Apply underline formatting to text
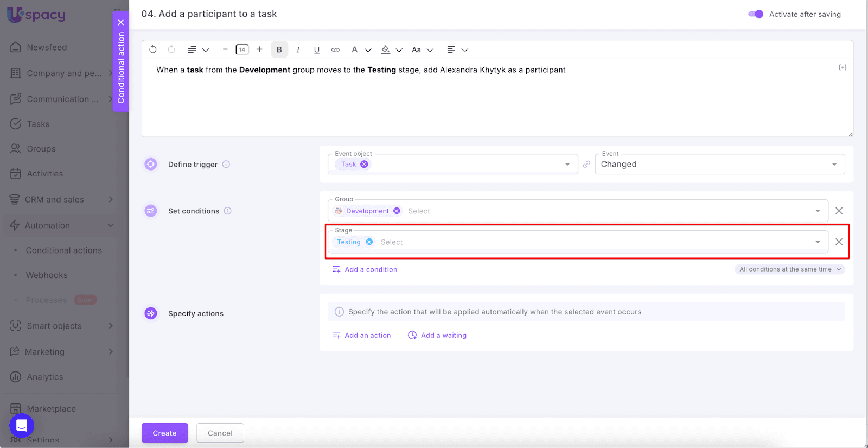 click(317, 49)
